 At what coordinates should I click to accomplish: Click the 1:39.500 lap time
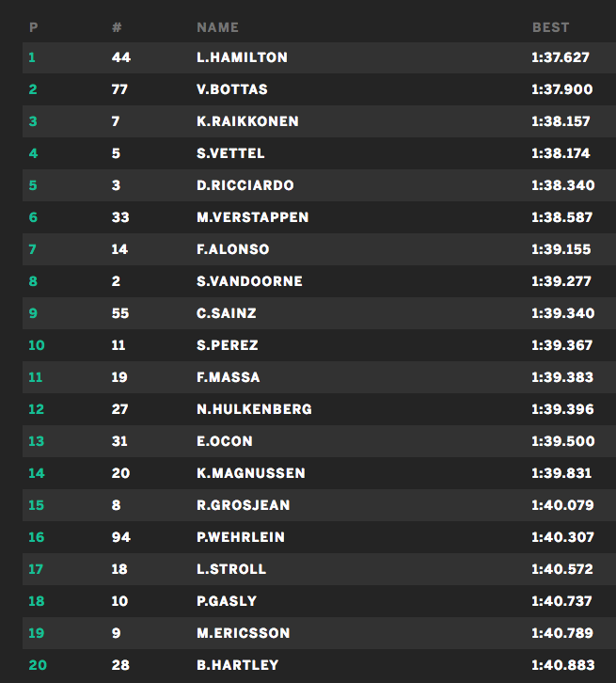[x=562, y=441]
